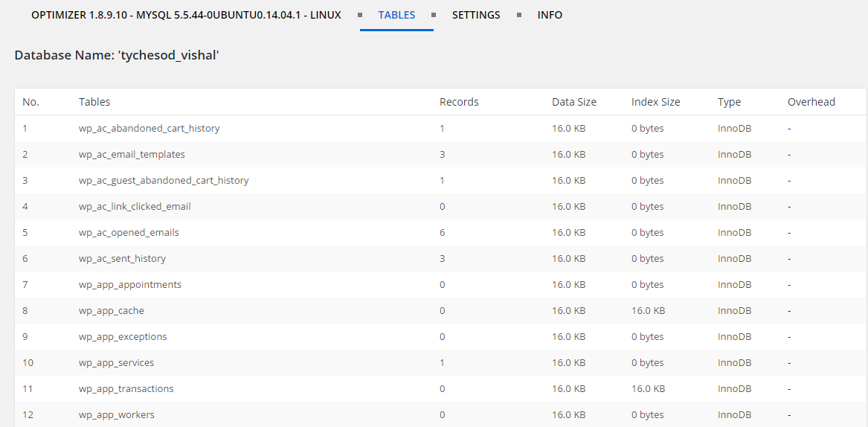Select table wp_app_appointments
The width and height of the screenshot is (868, 427).
(129, 285)
